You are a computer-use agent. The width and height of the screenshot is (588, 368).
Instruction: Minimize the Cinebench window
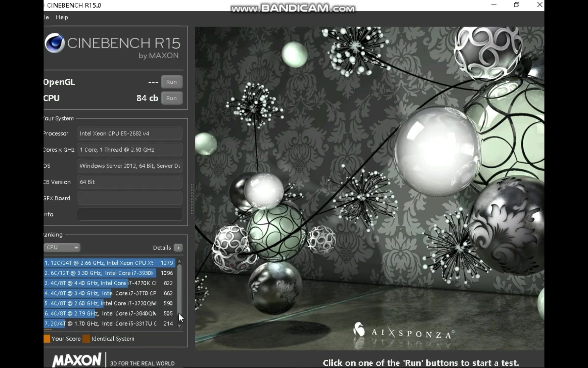(494, 5)
